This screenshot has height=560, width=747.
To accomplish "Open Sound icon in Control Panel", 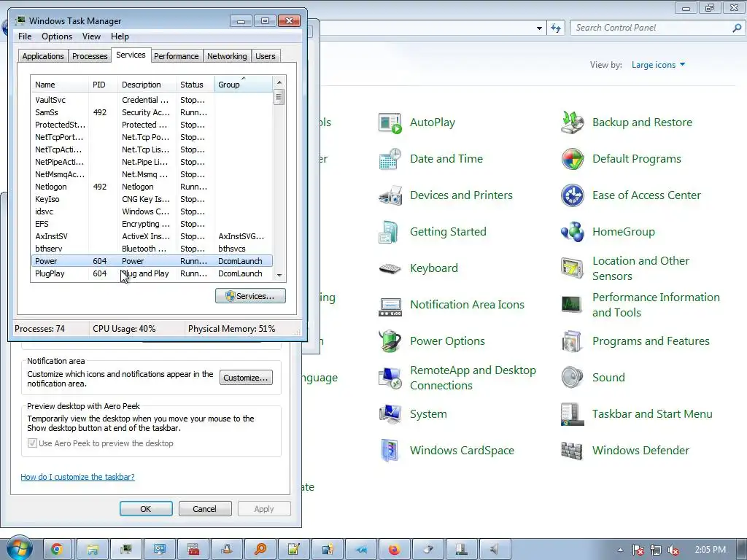I will click(x=572, y=378).
